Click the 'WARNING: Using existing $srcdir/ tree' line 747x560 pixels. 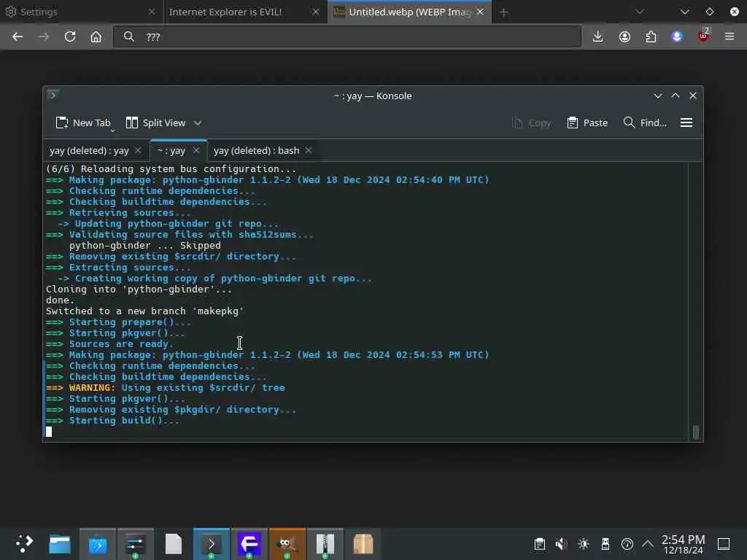166,388
